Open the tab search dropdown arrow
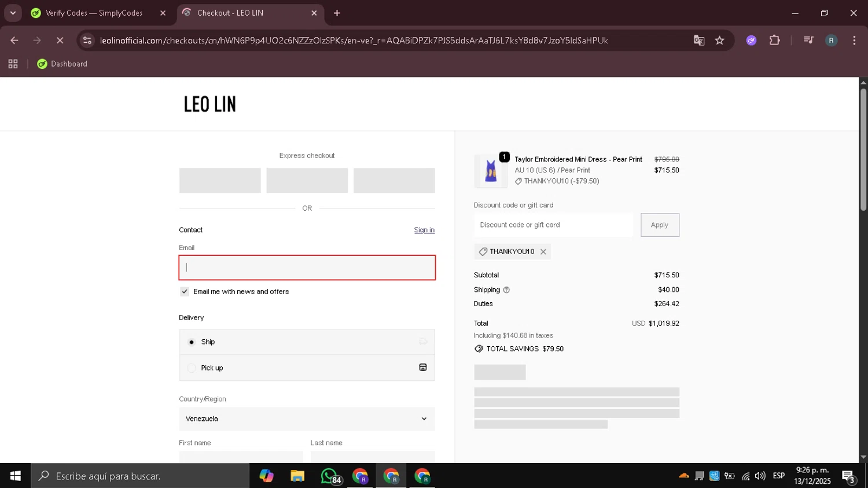This screenshot has height=488, width=868. pyautogui.click(x=13, y=13)
